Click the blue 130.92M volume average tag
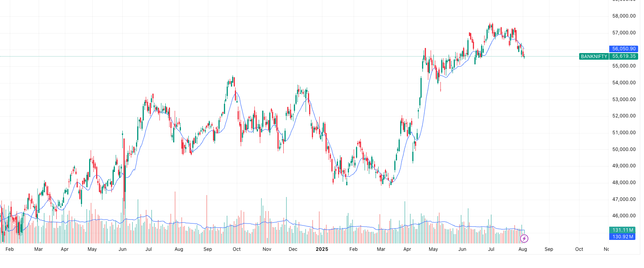The image size is (644, 268). (623, 237)
